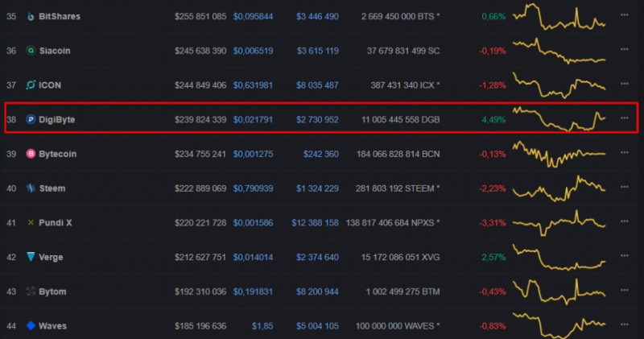
Task: Click the DigiByte coin logo icon
Action: coord(31,119)
